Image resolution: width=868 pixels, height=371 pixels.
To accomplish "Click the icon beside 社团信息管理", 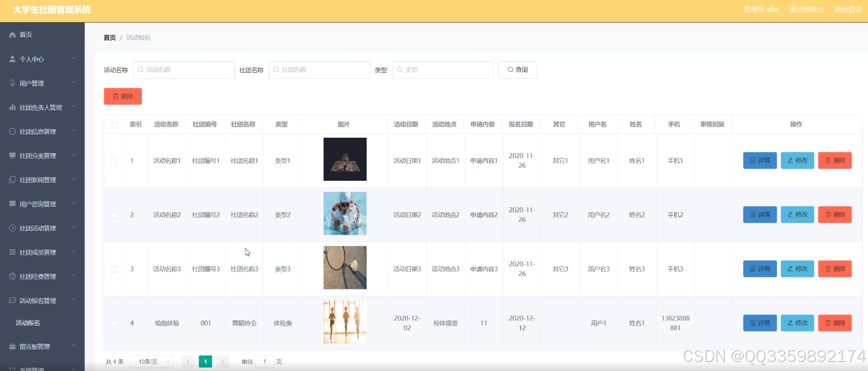I will coord(13,131).
